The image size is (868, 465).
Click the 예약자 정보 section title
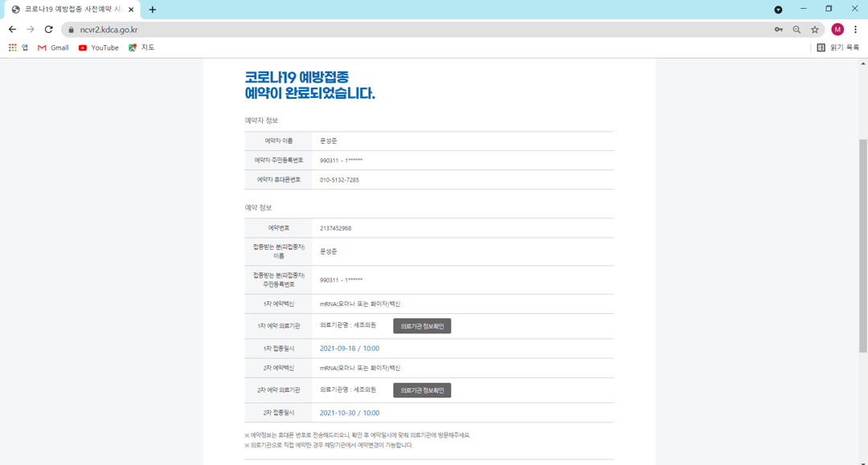[261, 120]
